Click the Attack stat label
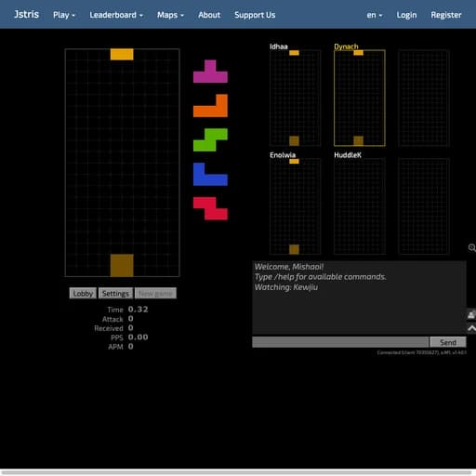476x476 pixels. click(x=112, y=319)
